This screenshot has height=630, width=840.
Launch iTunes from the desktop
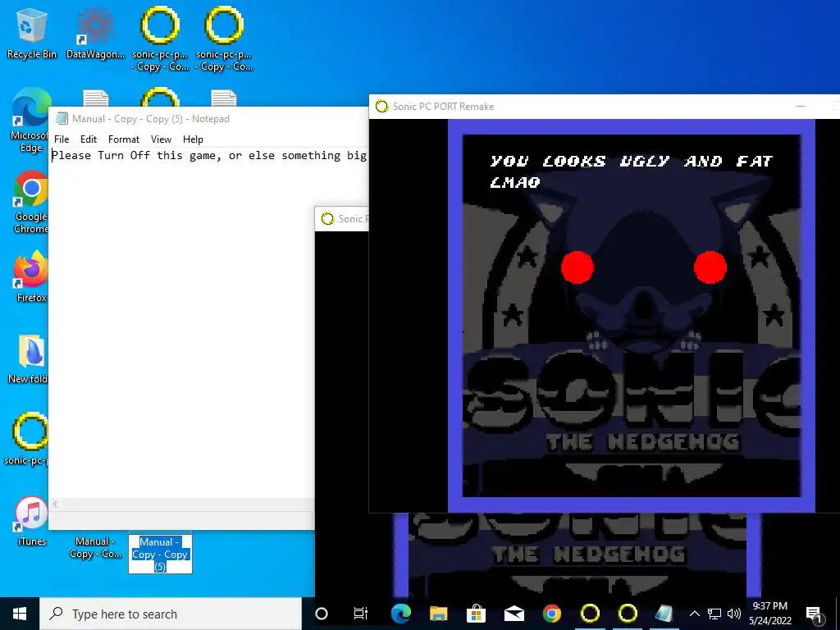coord(31,521)
